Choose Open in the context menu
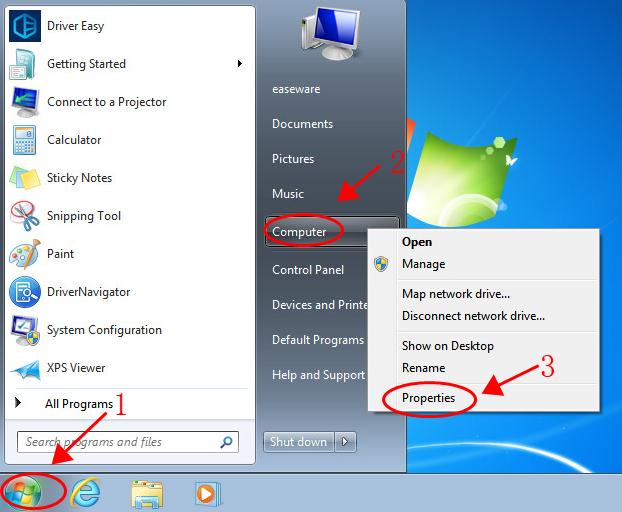The height and width of the screenshot is (512, 622). pos(417,242)
